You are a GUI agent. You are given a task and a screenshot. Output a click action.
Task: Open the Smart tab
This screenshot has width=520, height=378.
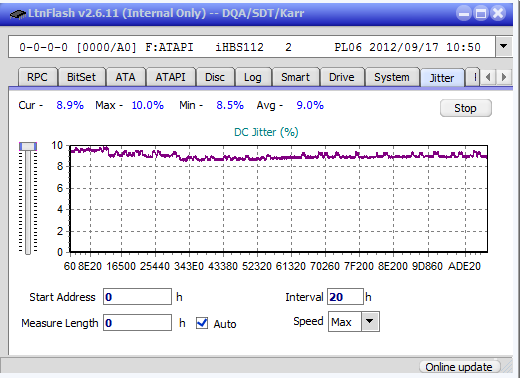pos(295,77)
